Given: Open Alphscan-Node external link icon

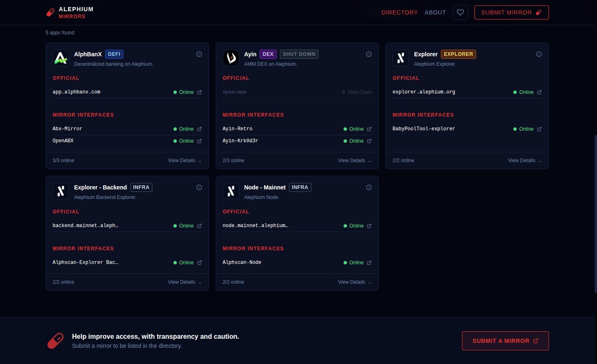Looking at the screenshot, I should click(x=369, y=263).
